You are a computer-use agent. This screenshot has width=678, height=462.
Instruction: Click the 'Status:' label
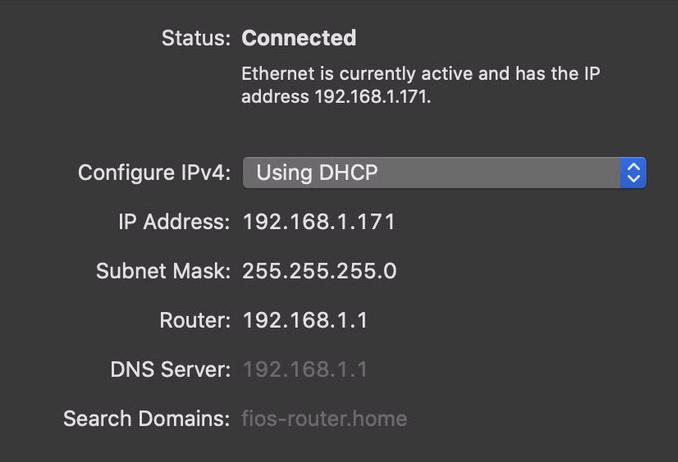tap(196, 38)
